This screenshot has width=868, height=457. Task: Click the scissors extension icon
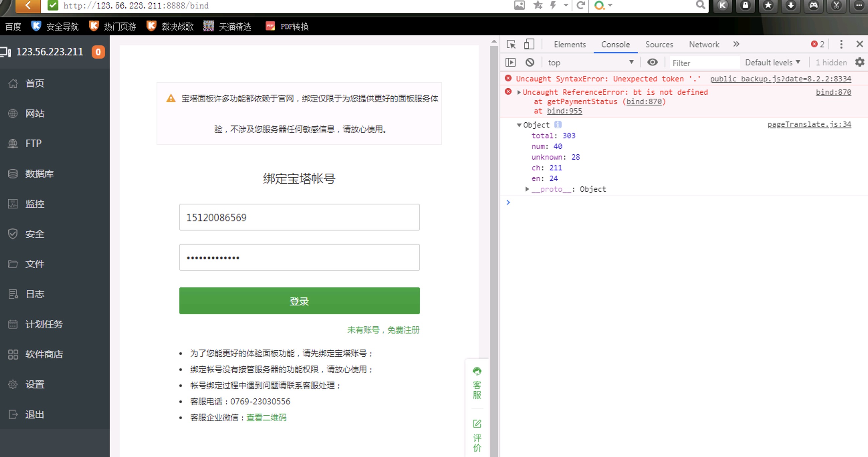click(836, 5)
